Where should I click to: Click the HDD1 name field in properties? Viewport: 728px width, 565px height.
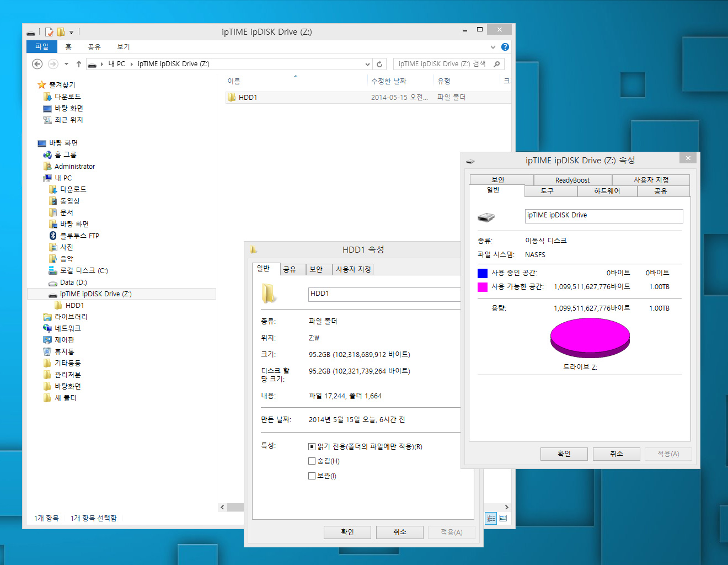pyautogui.click(x=384, y=294)
